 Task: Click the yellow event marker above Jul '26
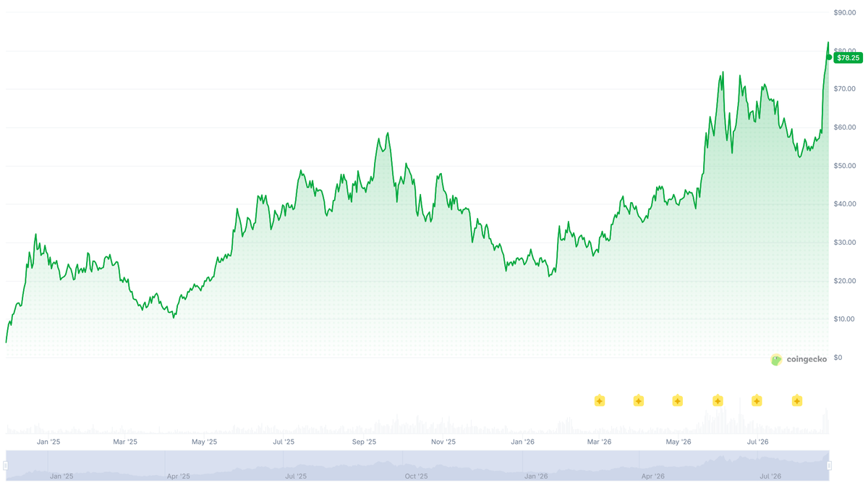tap(757, 400)
